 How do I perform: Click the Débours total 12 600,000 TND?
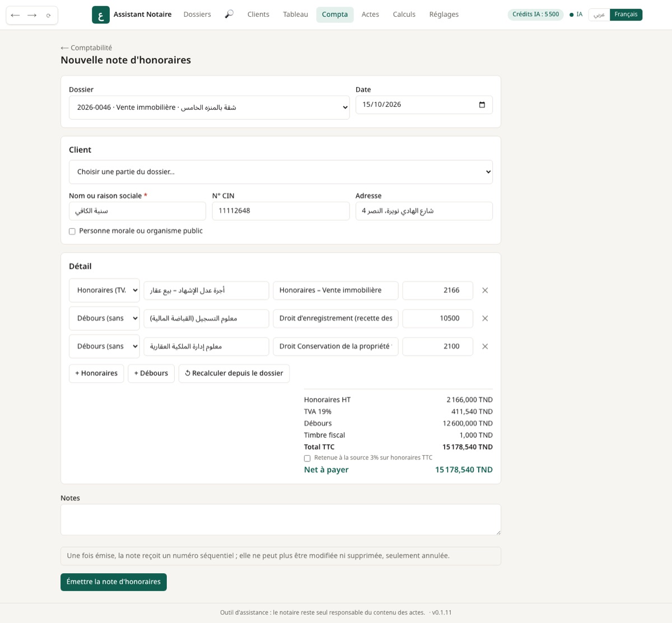coord(468,424)
